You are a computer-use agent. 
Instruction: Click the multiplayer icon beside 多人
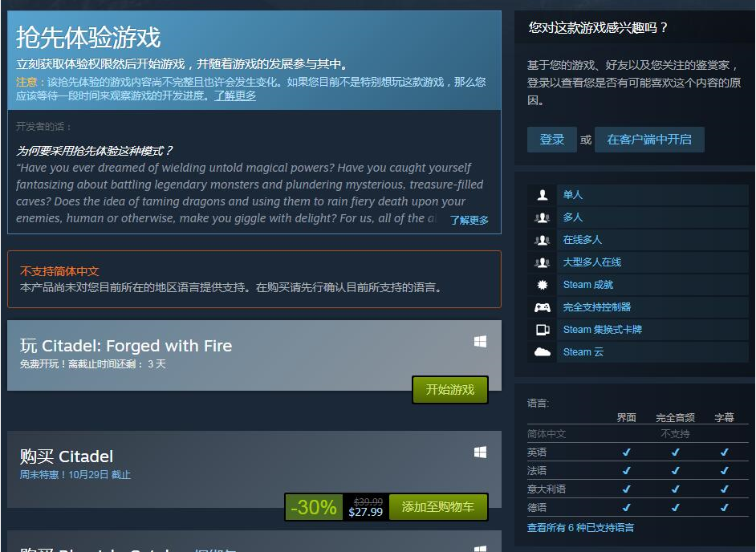pyautogui.click(x=542, y=217)
